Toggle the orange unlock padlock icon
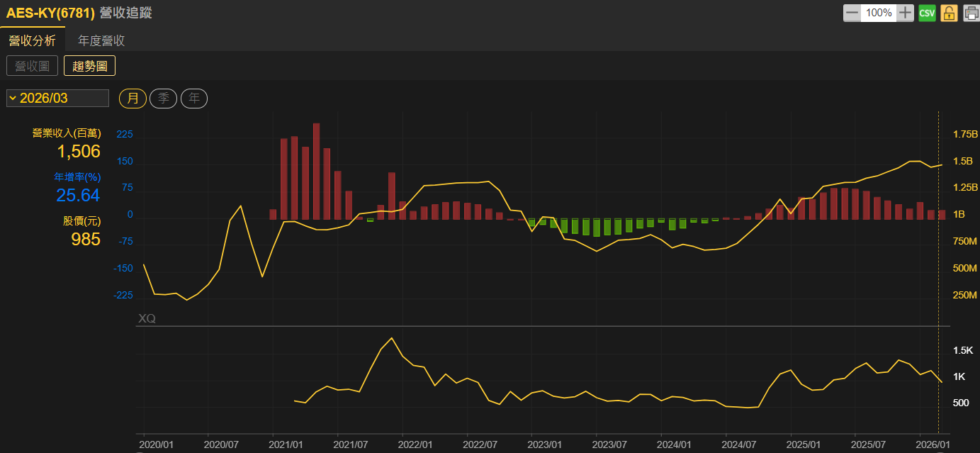Screen dimensions: 980x453 (x=949, y=13)
